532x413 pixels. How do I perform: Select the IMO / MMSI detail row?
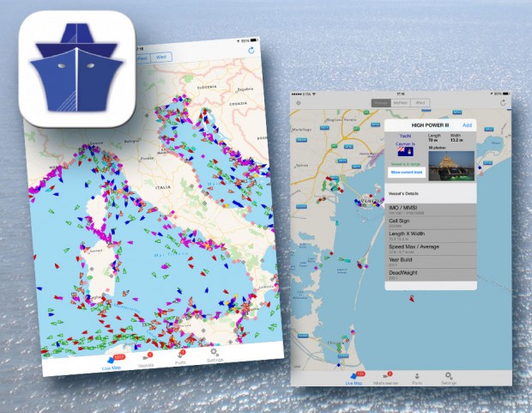tap(431, 210)
